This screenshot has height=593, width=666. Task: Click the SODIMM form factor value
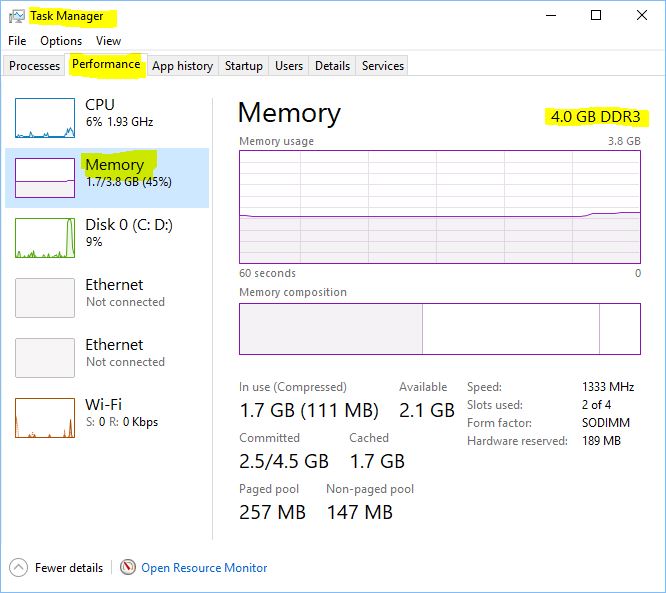click(606, 423)
